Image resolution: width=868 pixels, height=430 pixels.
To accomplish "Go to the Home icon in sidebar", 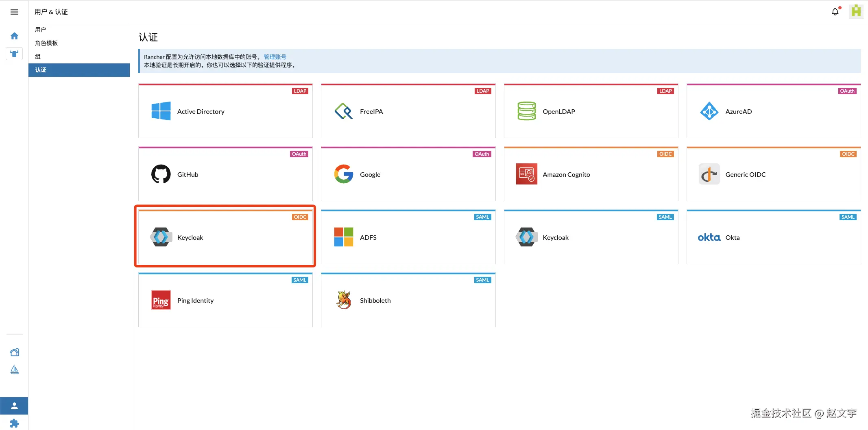I will 14,36.
